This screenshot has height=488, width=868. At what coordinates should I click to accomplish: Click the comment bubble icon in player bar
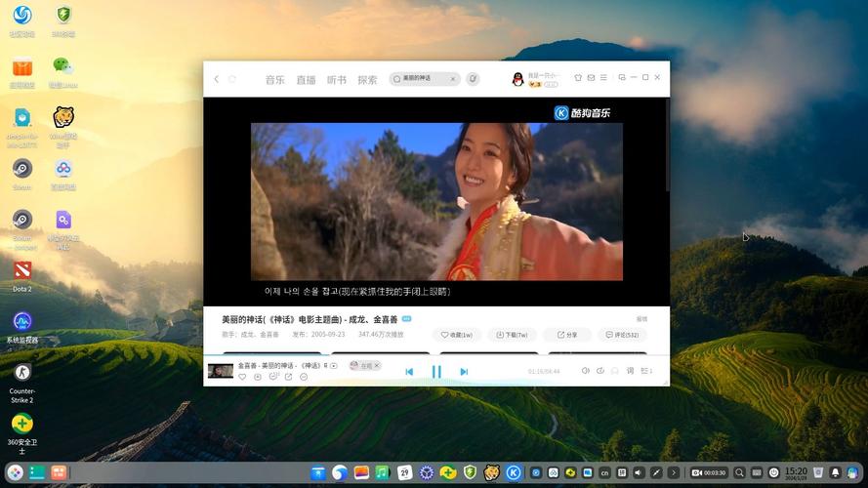click(273, 377)
